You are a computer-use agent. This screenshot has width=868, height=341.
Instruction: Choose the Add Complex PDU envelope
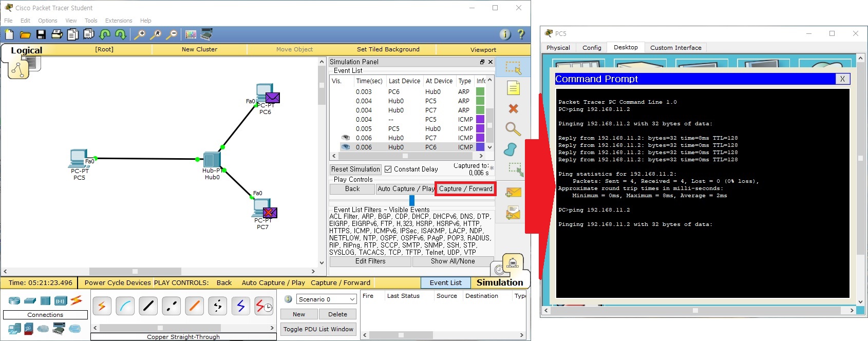513,213
